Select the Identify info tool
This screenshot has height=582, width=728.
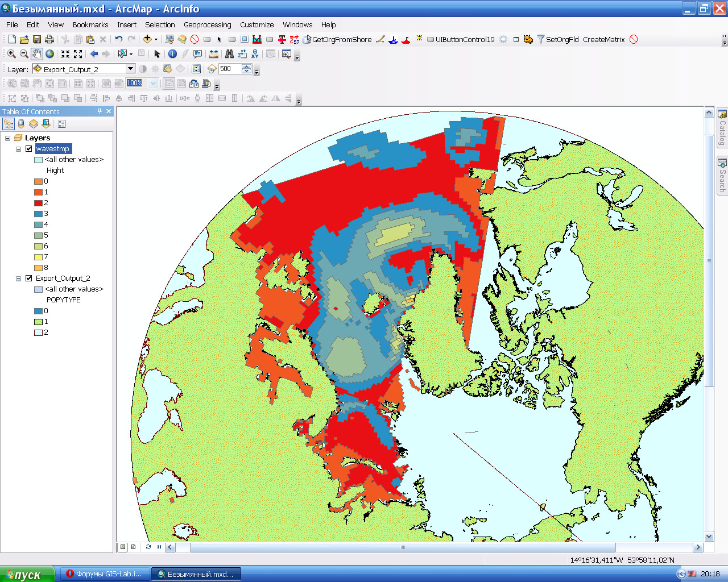(x=172, y=54)
